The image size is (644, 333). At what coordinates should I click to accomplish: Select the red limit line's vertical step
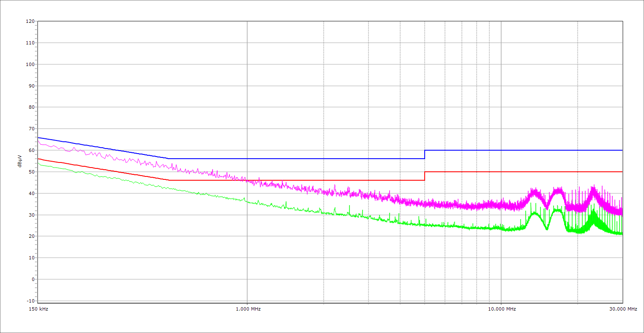coord(425,176)
